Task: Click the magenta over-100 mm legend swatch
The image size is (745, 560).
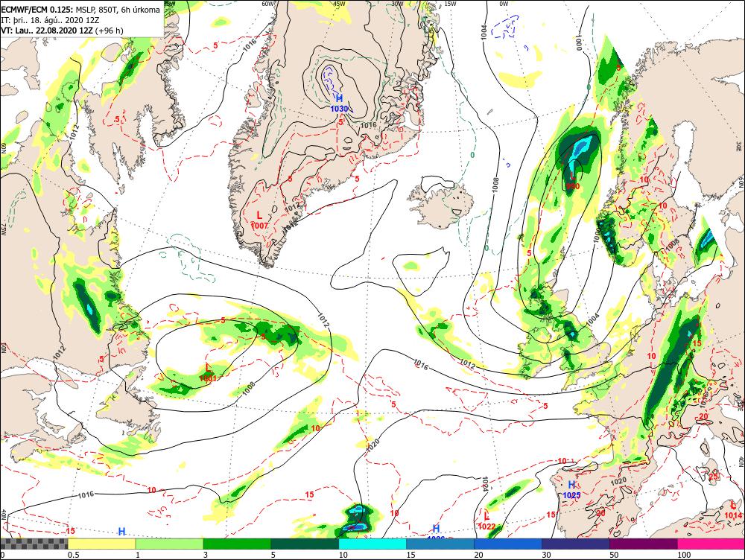Action: point(711,544)
